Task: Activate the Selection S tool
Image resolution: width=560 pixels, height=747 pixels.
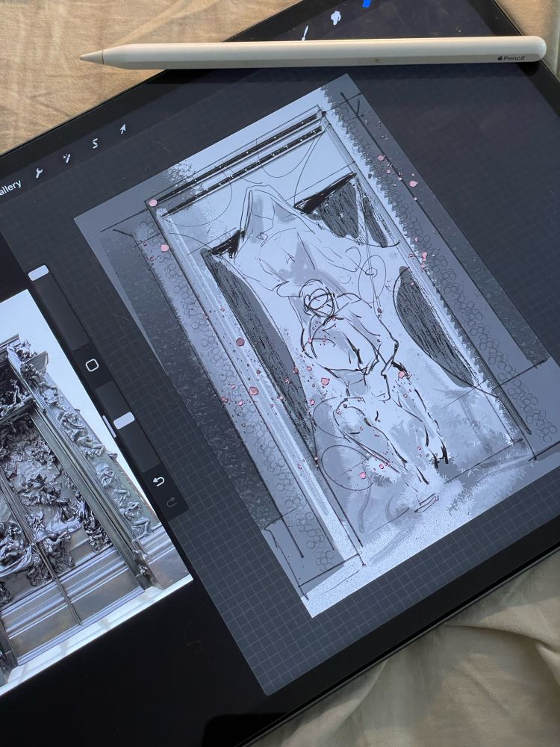Action: tap(95, 143)
